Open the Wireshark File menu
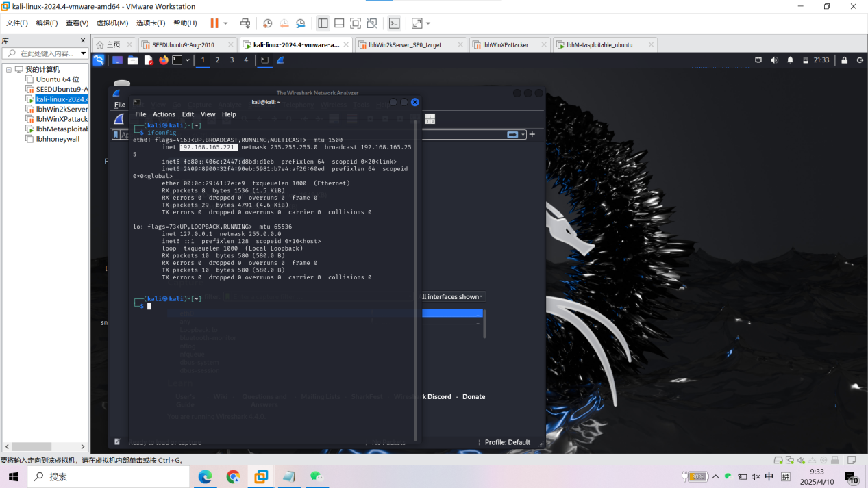The width and height of the screenshot is (868, 488). [120, 105]
